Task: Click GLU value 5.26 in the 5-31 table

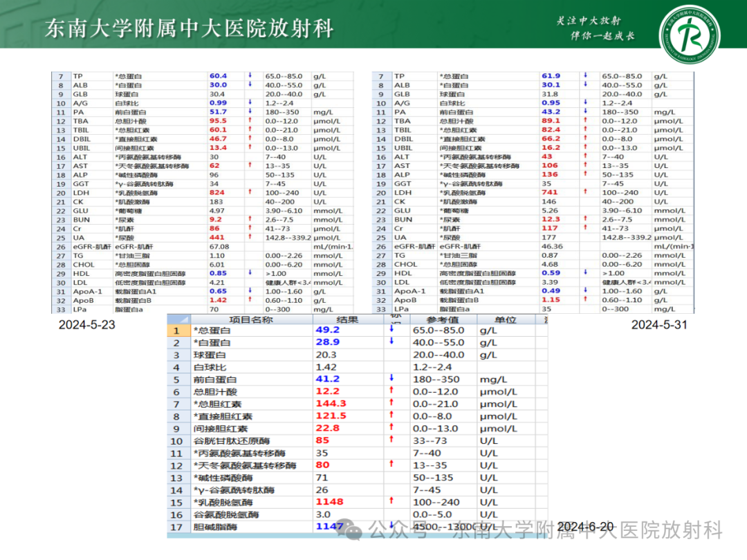Action: [x=550, y=210]
